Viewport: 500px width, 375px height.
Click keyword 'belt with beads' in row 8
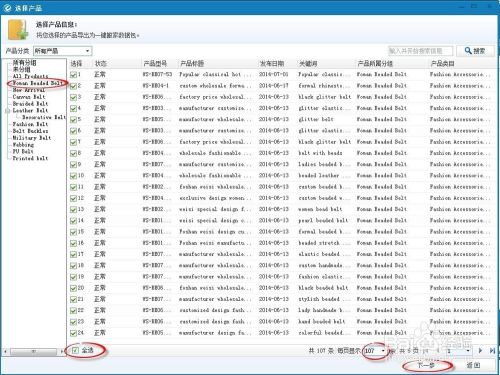[320, 153]
